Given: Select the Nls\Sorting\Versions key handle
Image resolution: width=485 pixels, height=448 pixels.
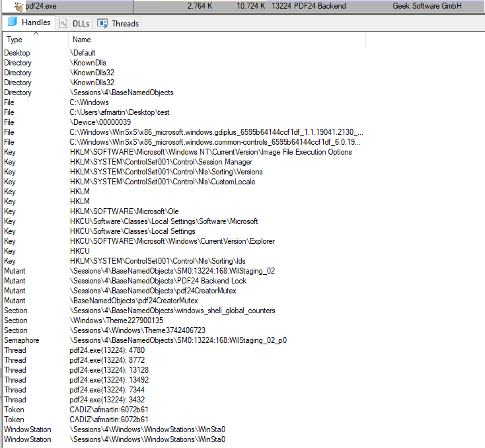Looking at the screenshot, I should point(166,172).
